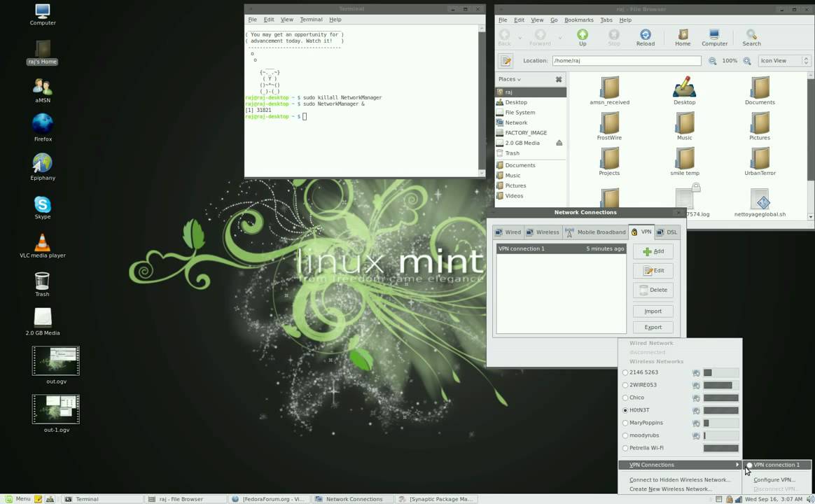The height and width of the screenshot is (504, 815).
Task: Click the zoom in magnifier icon
Action: click(x=747, y=61)
